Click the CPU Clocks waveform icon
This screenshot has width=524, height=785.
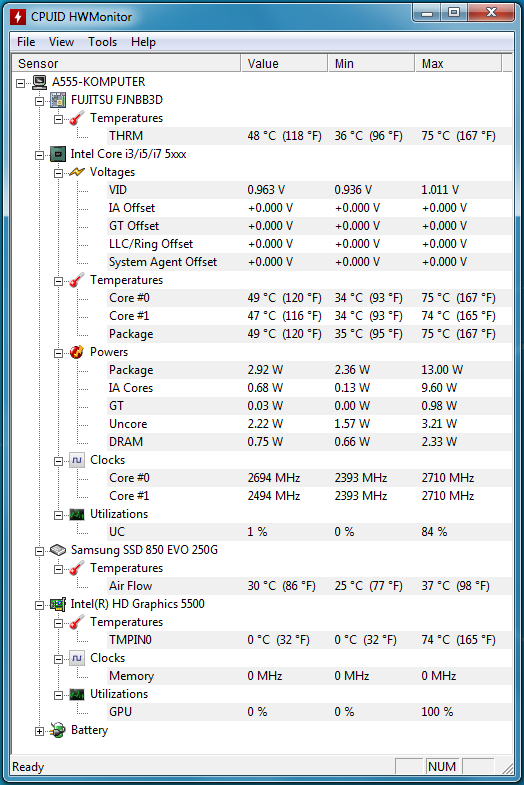point(77,460)
